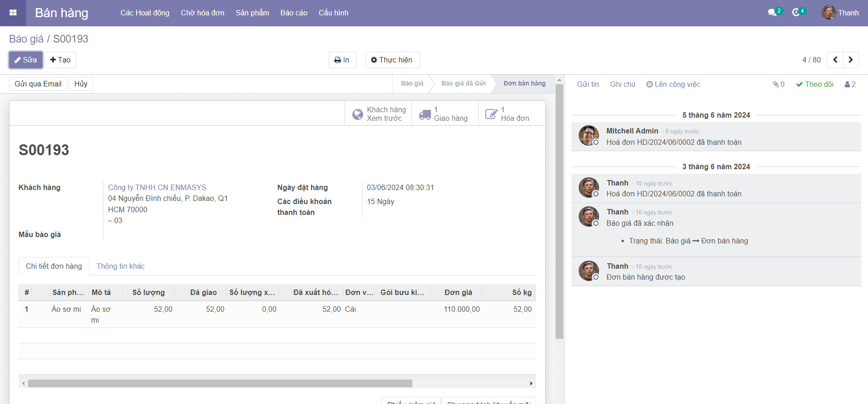Open the activities clock icon
Screen dimensions: 868x404
pos(796,13)
